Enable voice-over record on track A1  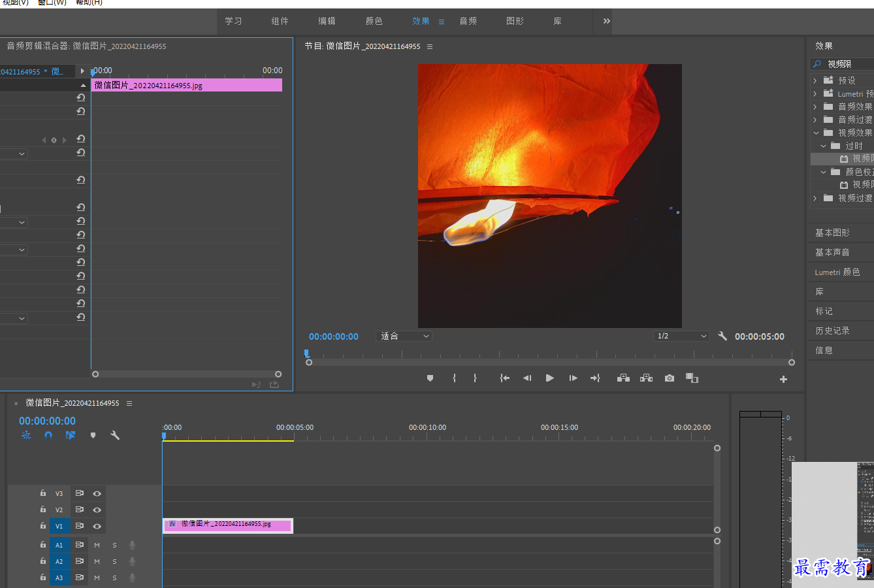click(133, 545)
